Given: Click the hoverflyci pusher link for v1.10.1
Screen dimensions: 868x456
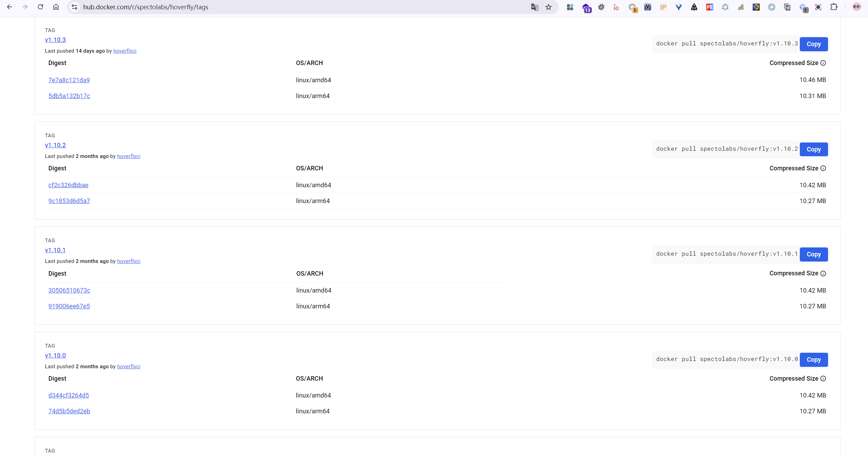Looking at the screenshot, I should point(128,261).
